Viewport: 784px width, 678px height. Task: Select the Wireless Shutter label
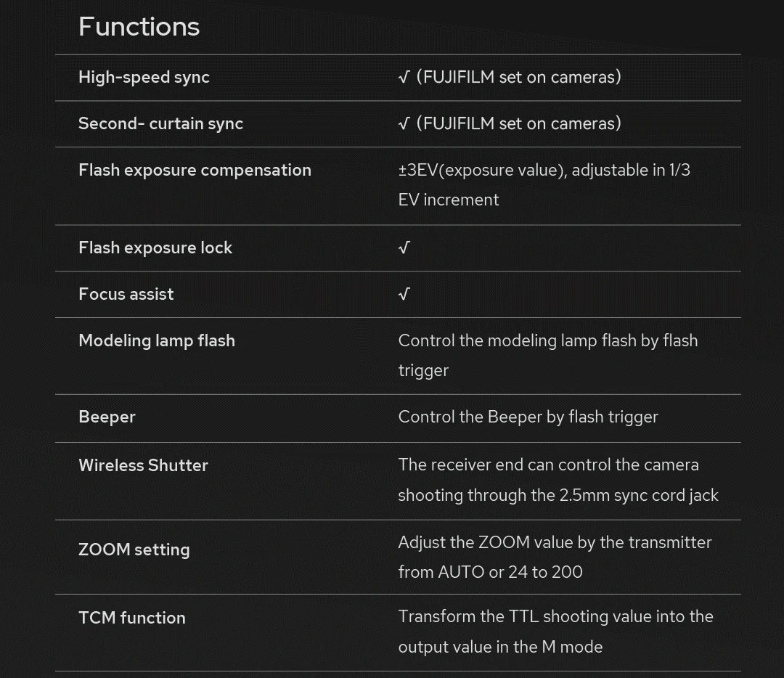click(143, 465)
